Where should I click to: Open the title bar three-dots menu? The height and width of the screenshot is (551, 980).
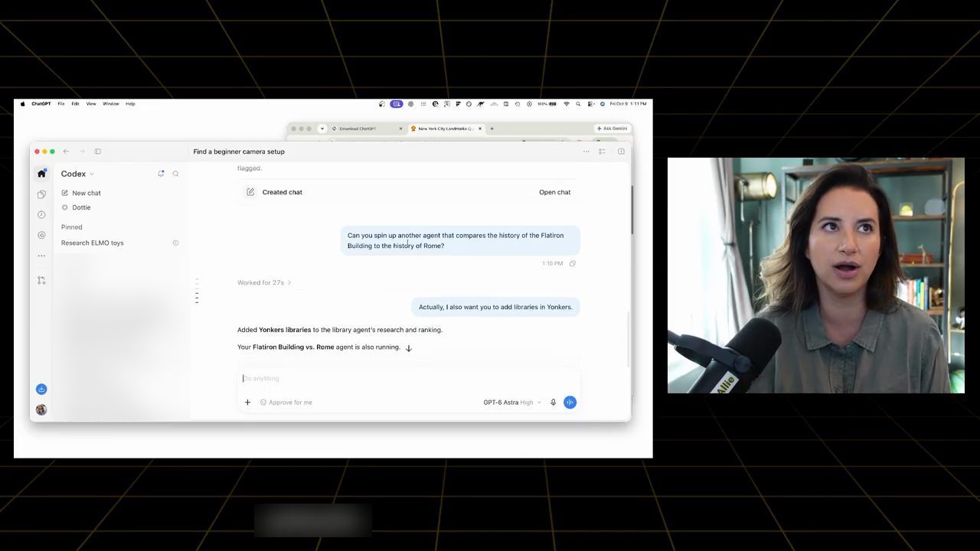pyautogui.click(x=586, y=152)
